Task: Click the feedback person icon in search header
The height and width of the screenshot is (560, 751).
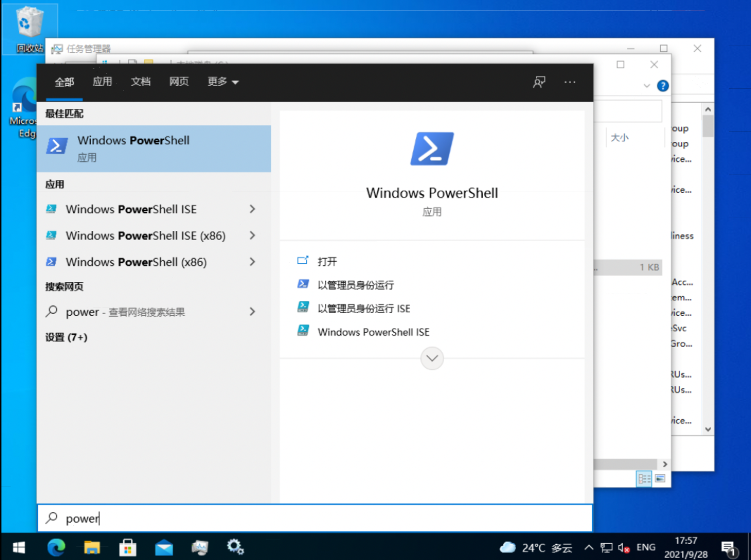Action: click(539, 82)
